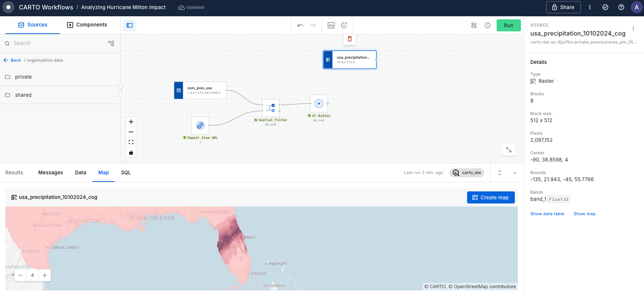Viewport: 644px width, 295px height.
Task: Click the Pixels value 2,097,152
Action: click(541, 140)
